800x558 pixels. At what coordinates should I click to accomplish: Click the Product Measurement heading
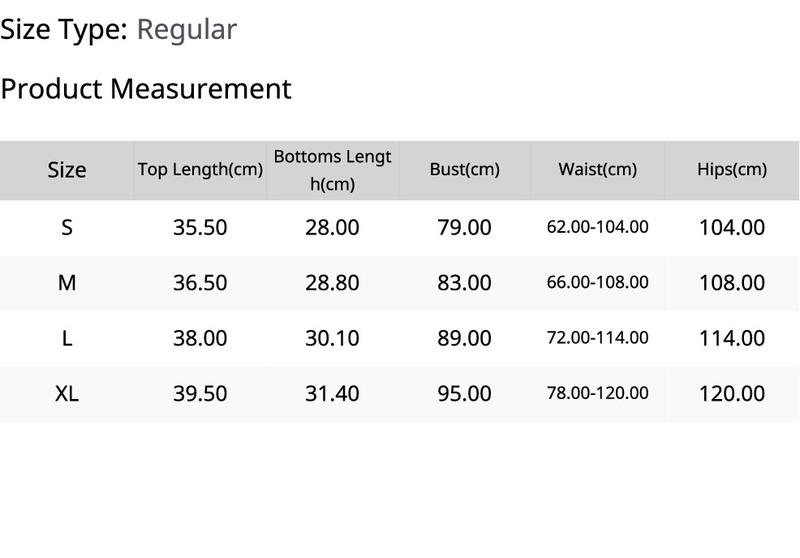point(146,88)
